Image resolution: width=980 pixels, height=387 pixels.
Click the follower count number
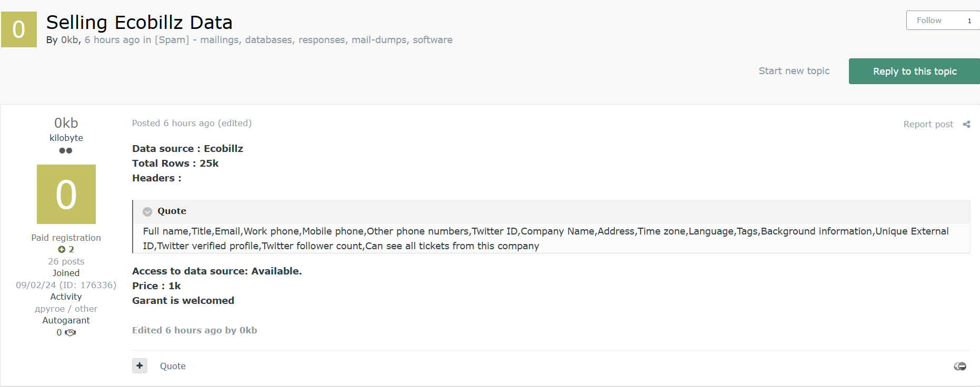pos(969,21)
